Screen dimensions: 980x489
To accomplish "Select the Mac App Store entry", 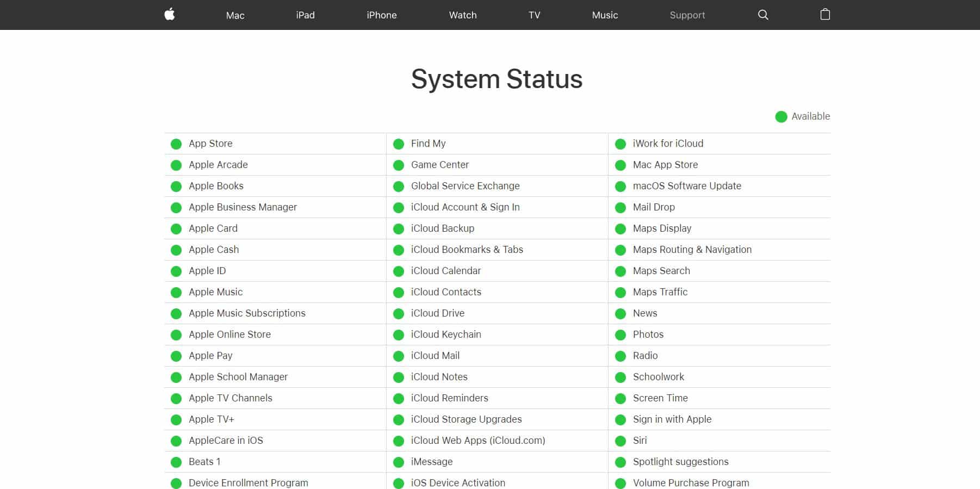I will pos(665,165).
